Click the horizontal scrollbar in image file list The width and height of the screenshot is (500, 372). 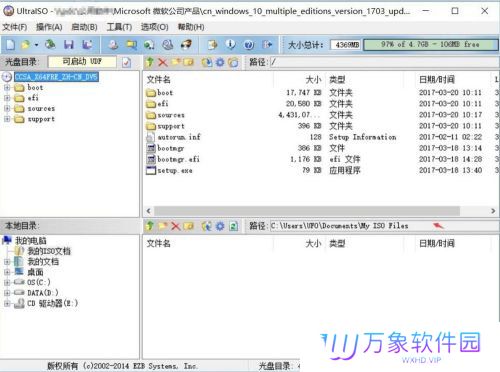point(307,211)
